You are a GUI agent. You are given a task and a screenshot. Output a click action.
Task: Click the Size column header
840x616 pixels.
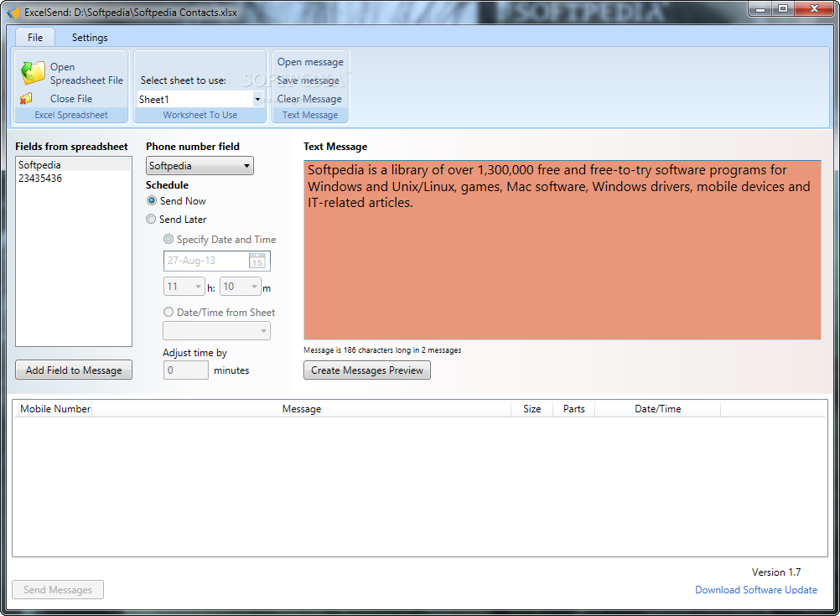[532, 409]
